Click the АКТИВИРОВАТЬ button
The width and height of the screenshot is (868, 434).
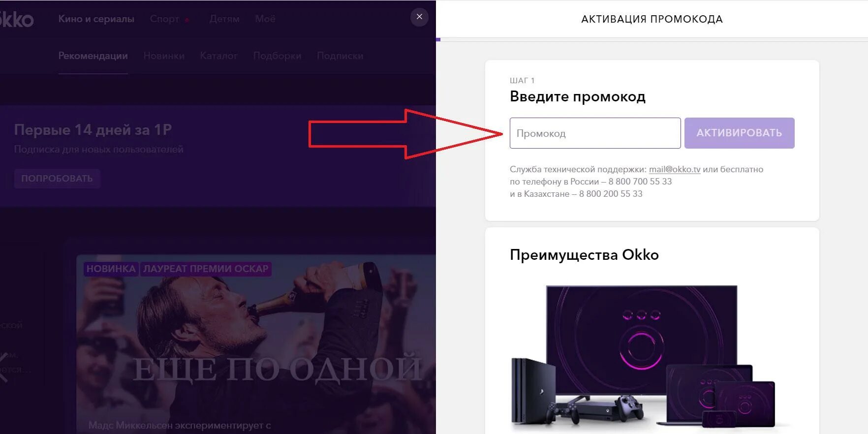coord(739,133)
